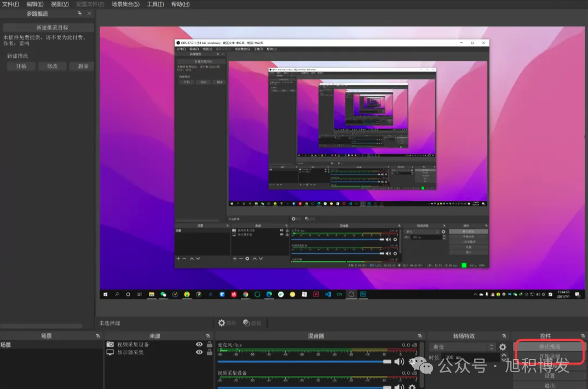Close the 多路推流 dock panel
The width and height of the screenshot is (588, 389).
89,14
